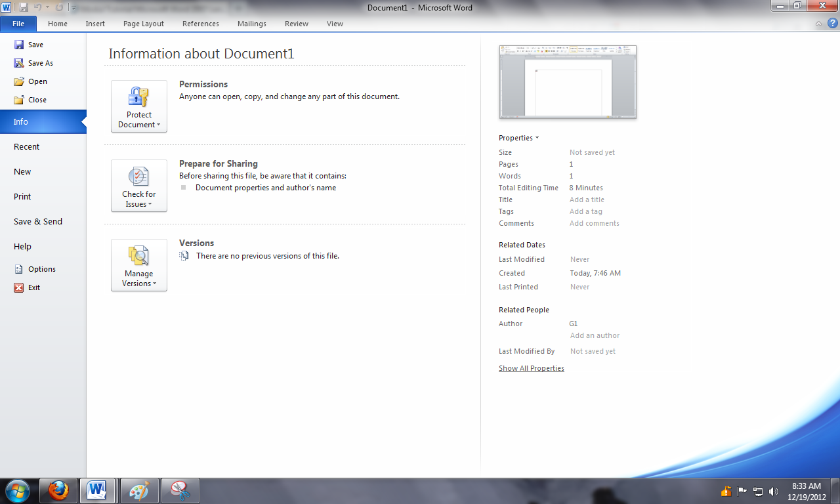Open the Mailings tab
The width and height of the screenshot is (840, 504).
coord(252,24)
